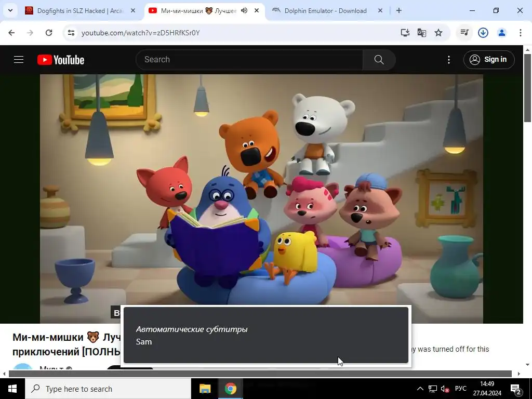Image resolution: width=532 pixels, height=399 pixels.
Task: Select Автоматические субтитры popup text
Action: pyautogui.click(x=192, y=329)
